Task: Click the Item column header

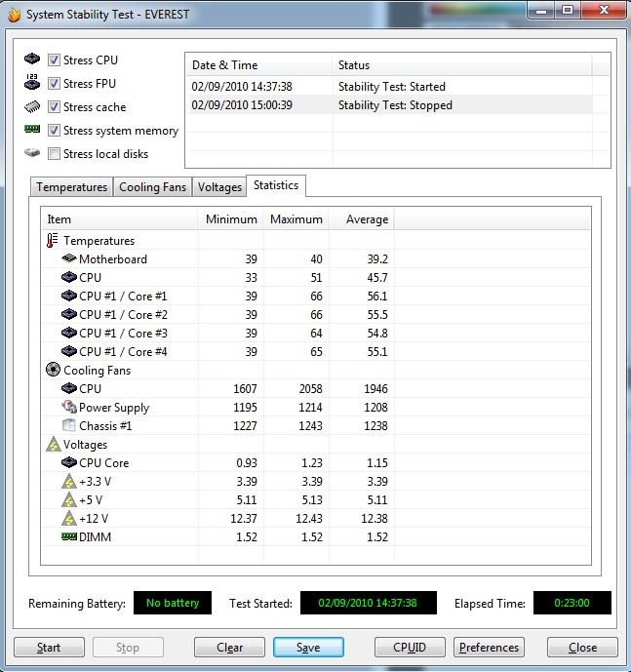Action: pos(120,219)
